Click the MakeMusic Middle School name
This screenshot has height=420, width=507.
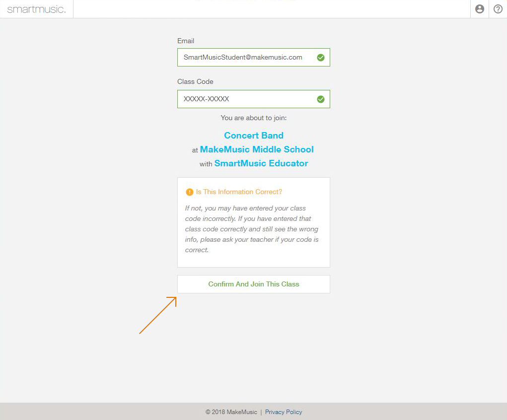click(257, 149)
